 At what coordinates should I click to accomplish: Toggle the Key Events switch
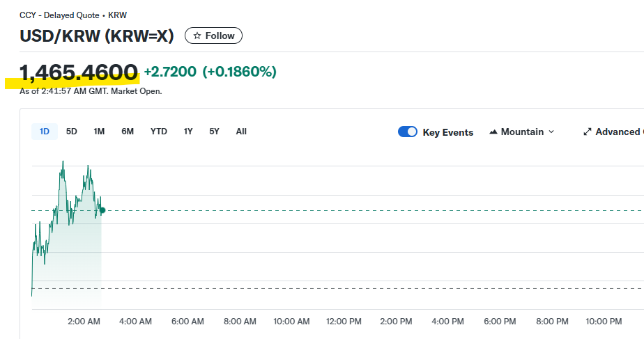coord(408,132)
